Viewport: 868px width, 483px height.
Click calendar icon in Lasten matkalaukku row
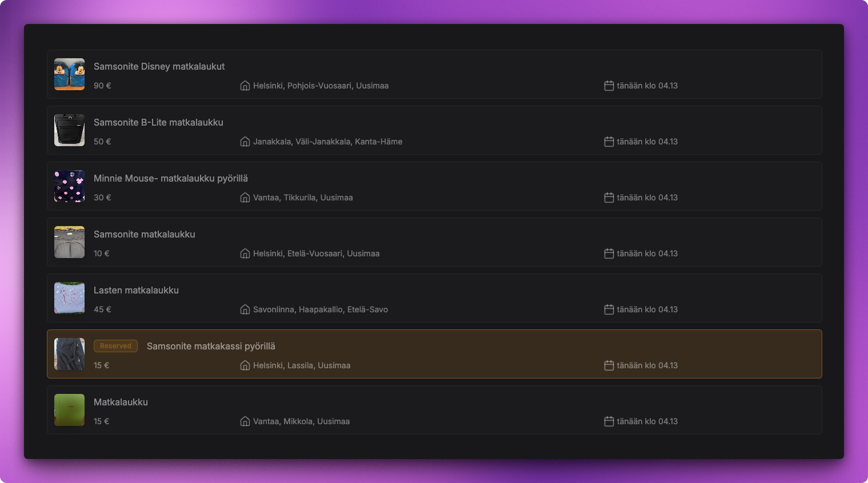609,309
